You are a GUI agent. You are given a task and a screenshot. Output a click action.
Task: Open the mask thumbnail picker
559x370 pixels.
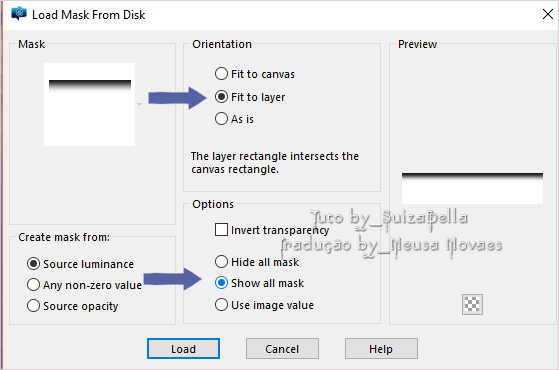(x=89, y=104)
